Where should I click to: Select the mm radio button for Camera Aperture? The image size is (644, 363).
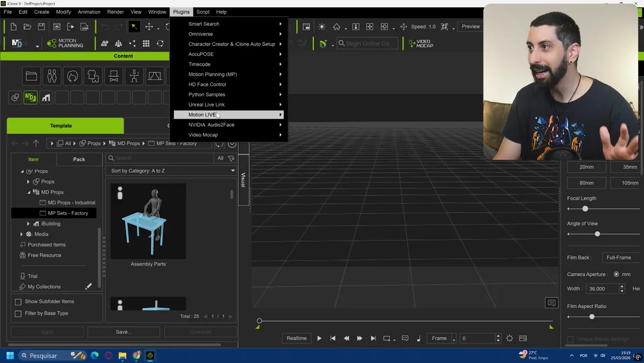[x=616, y=274]
